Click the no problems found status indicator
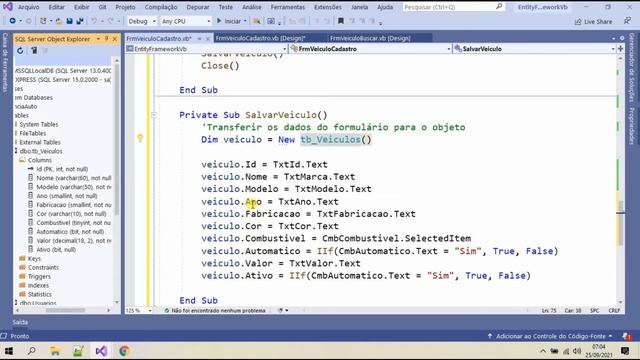The height and width of the screenshot is (360, 640). [x=215, y=310]
